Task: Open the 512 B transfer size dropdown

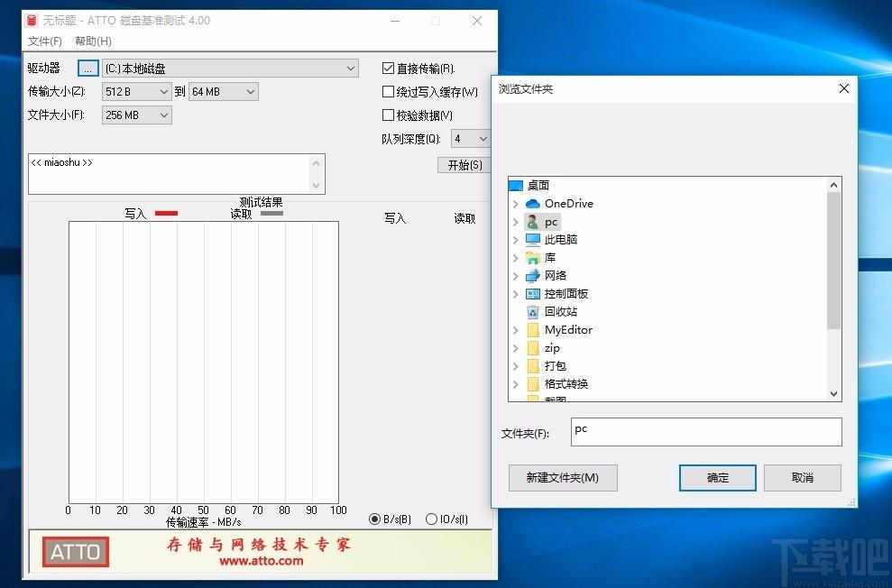Action: pos(136,92)
